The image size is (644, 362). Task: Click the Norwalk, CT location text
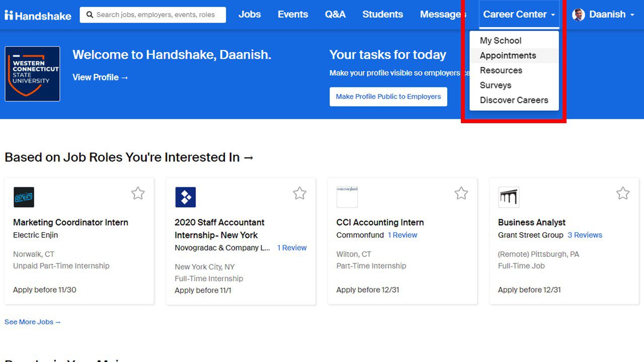pos(34,254)
